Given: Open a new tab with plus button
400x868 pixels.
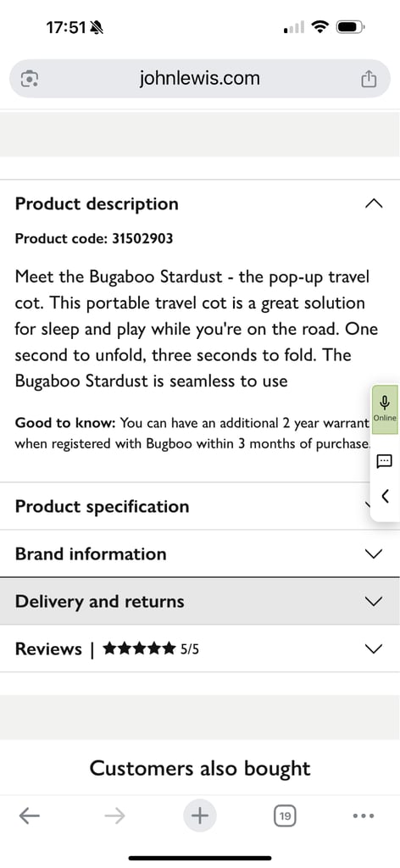Looking at the screenshot, I should 200,815.
